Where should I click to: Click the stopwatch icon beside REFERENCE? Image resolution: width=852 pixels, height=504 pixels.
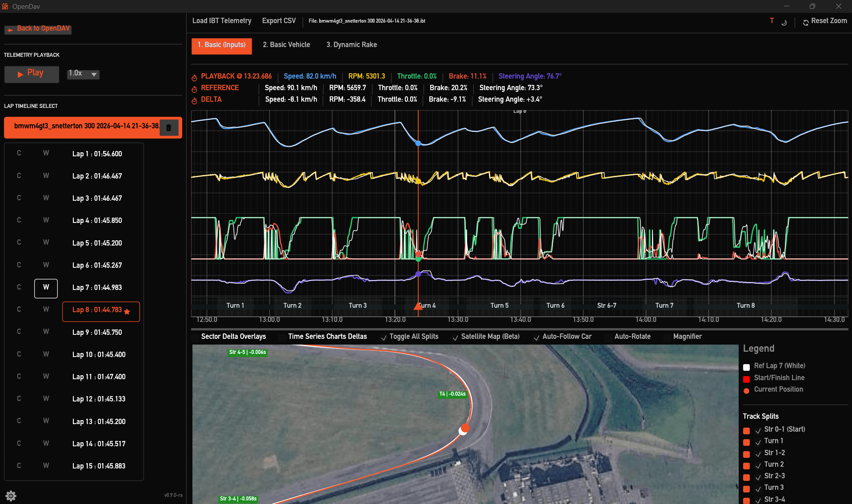[194, 89]
